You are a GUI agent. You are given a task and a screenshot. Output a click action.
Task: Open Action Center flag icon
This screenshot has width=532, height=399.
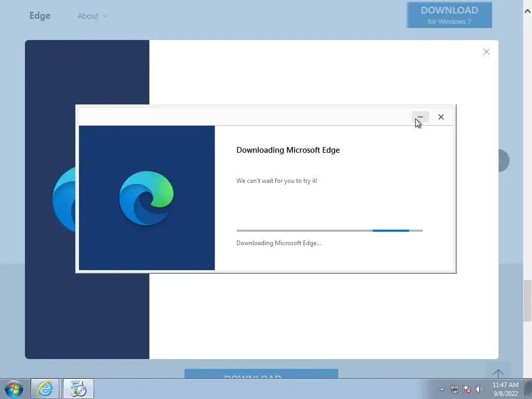pyautogui.click(x=467, y=390)
